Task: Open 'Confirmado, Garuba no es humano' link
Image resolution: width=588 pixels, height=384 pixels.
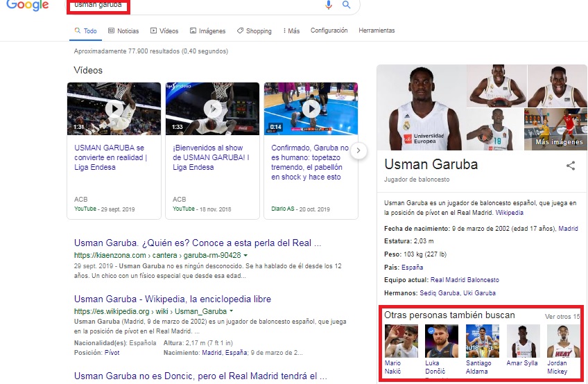Action: [x=310, y=162]
